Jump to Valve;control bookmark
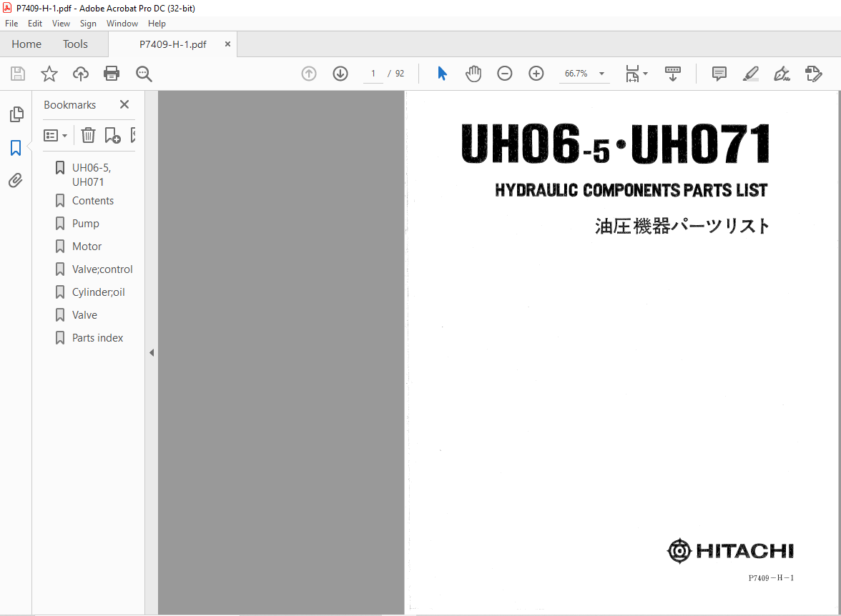 tap(102, 269)
